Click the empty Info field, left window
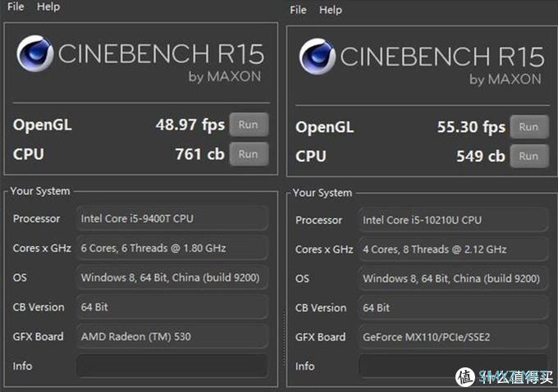 click(172, 366)
